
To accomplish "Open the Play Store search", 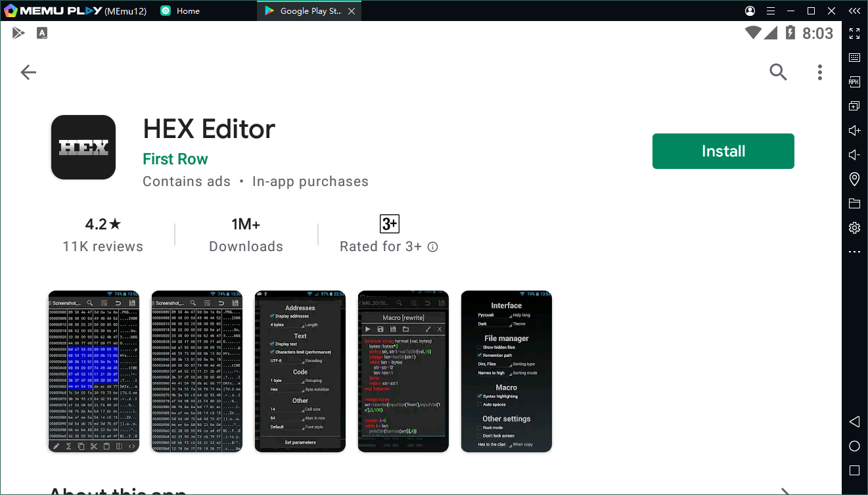I will tap(778, 72).
